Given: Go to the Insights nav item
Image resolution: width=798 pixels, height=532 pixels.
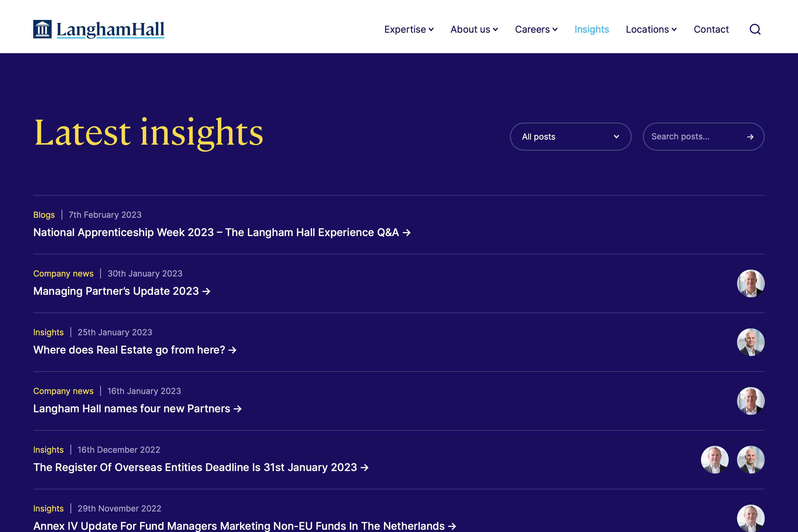Looking at the screenshot, I should tap(592, 30).
